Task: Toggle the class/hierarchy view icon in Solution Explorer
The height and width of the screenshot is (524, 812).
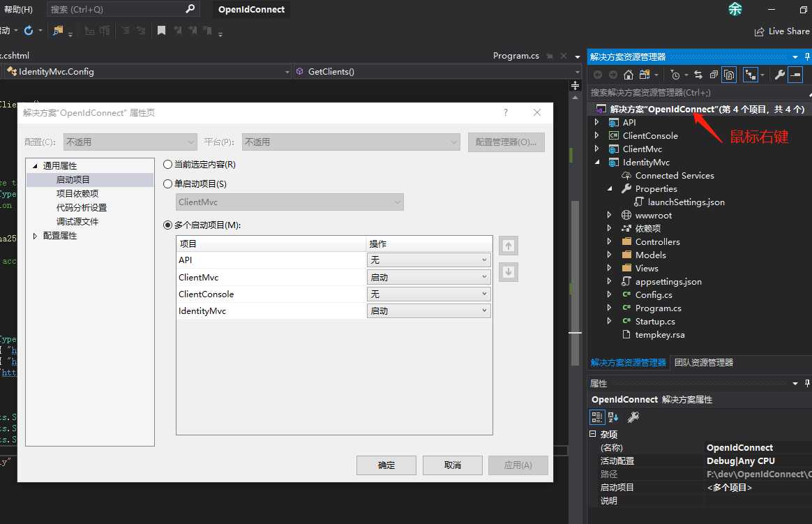Action: pos(751,75)
